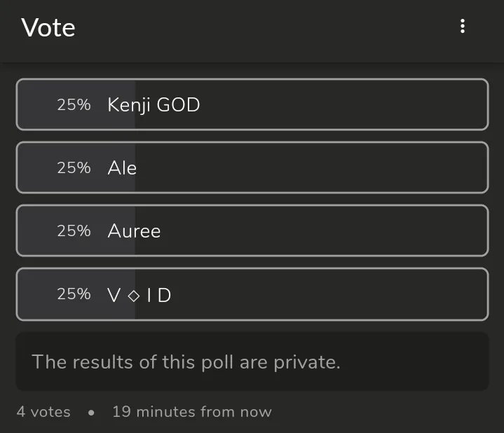Screen dimensions: 504x433
Task: Click the private poll results notice
Action: coord(186,362)
